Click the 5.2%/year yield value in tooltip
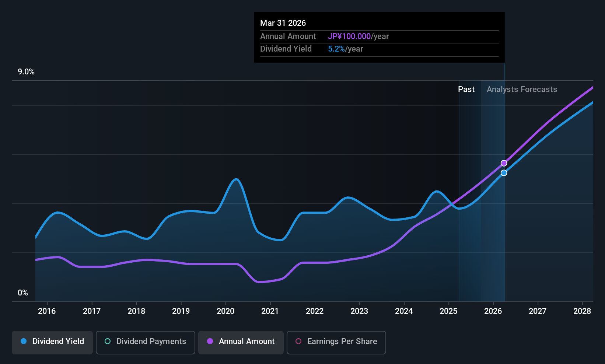This screenshot has width=605, height=364. click(345, 49)
